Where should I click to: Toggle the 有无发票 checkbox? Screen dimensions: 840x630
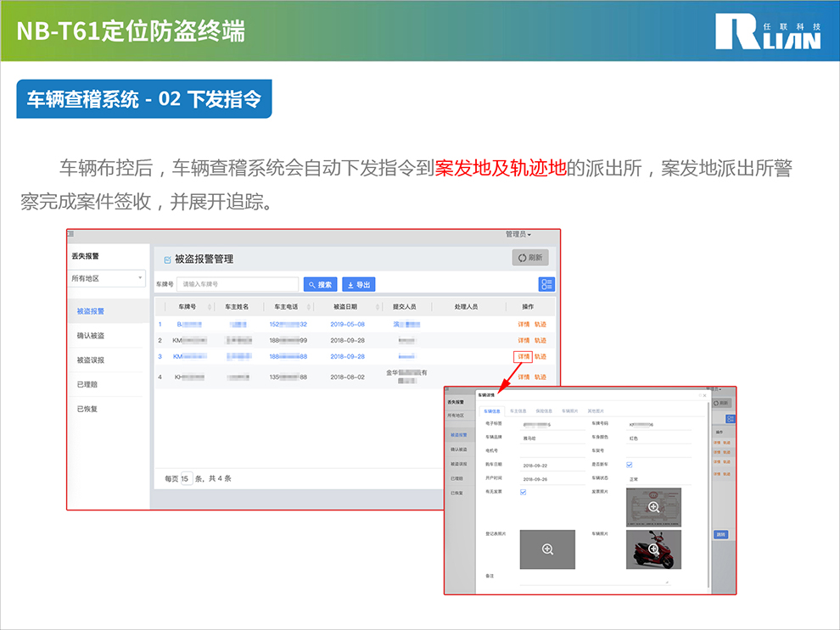click(523, 492)
